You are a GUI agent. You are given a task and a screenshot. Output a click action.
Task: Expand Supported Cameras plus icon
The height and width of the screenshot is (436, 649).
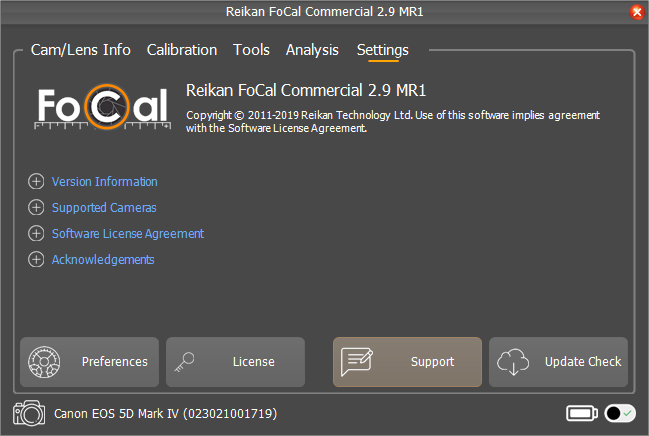[x=36, y=207]
